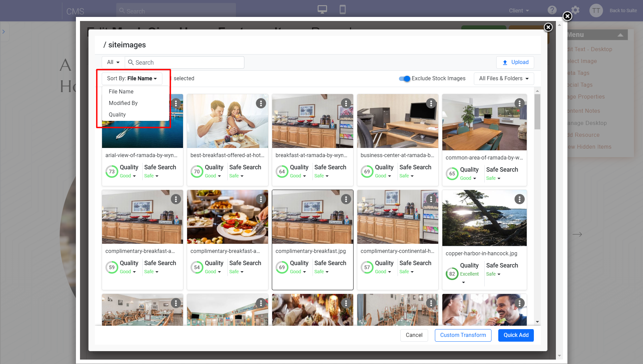Close the outer edit panel overlay

click(567, 16)
